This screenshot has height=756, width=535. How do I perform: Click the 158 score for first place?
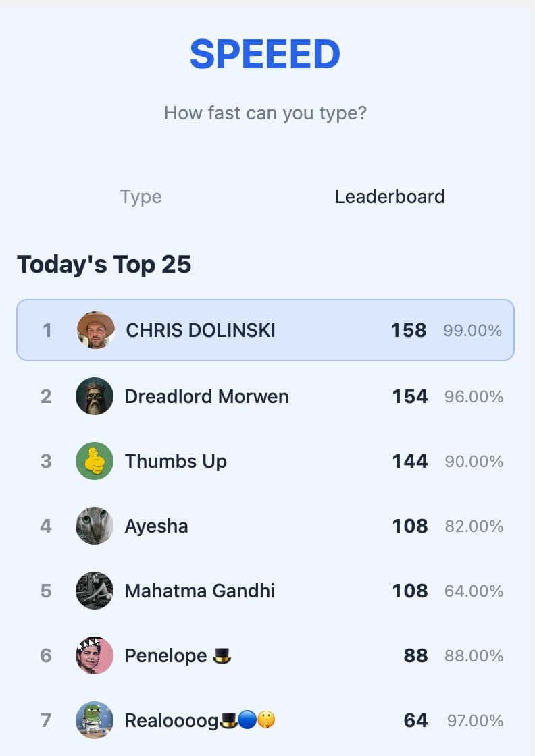coord(409,331)
